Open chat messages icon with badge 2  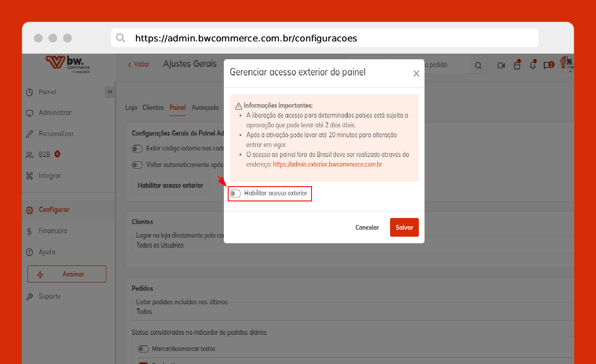coord(548,65)
